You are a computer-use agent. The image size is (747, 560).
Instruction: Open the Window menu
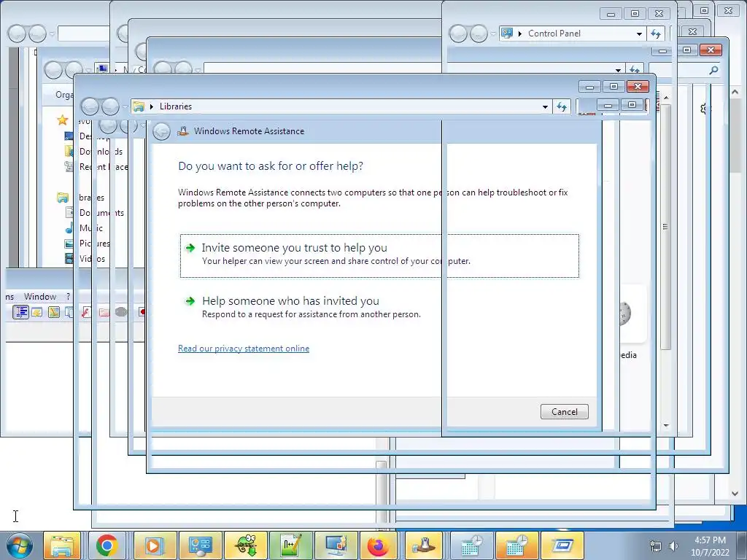[40, 297]
